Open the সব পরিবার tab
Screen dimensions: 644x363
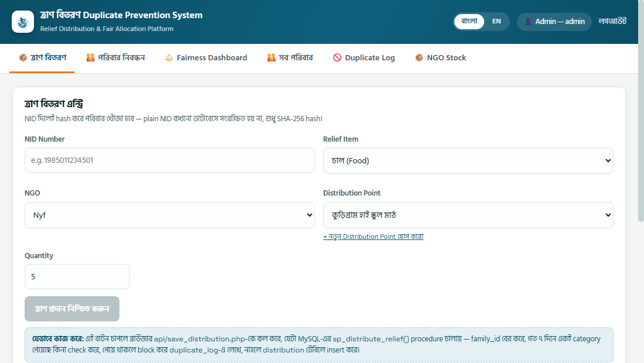point(290,58)
